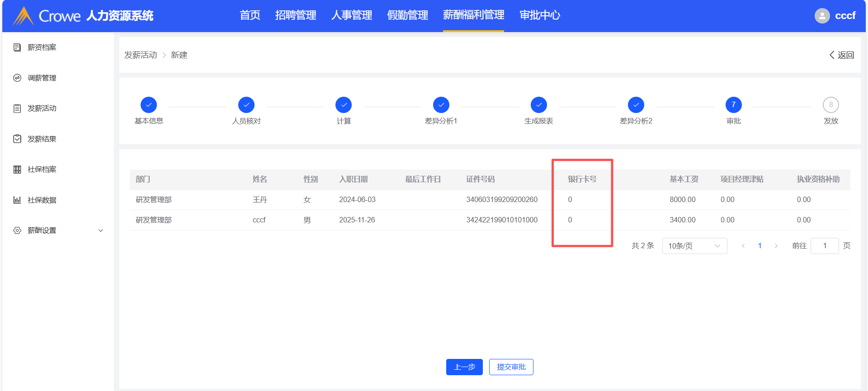The width and height of the screenshot is (868, 391).
Task: Click the 8000.00 salary cell
Action: [x=683, y=200]
